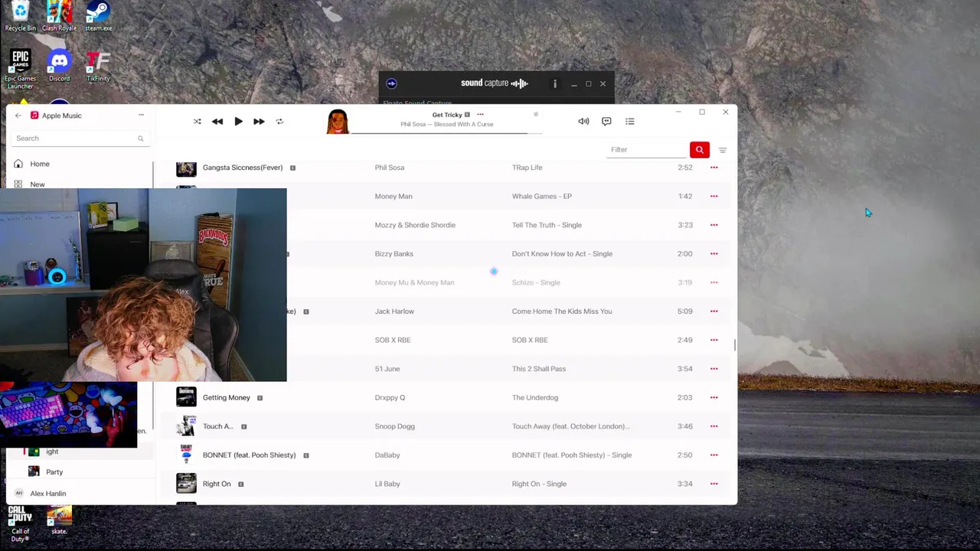This screenshot has width=980, height=551.
Task: Open the Party playlist
Action: (x=54, y=472)
